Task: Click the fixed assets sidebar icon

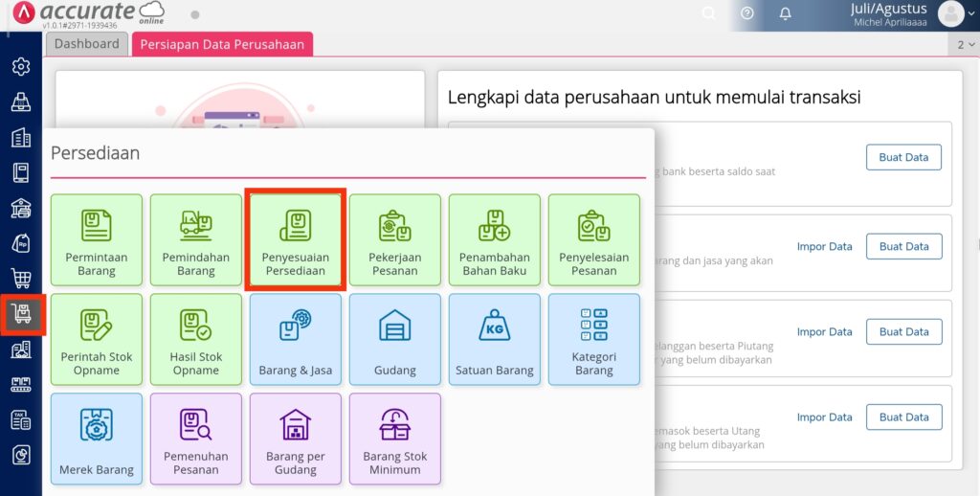Action: click(21, 349)
